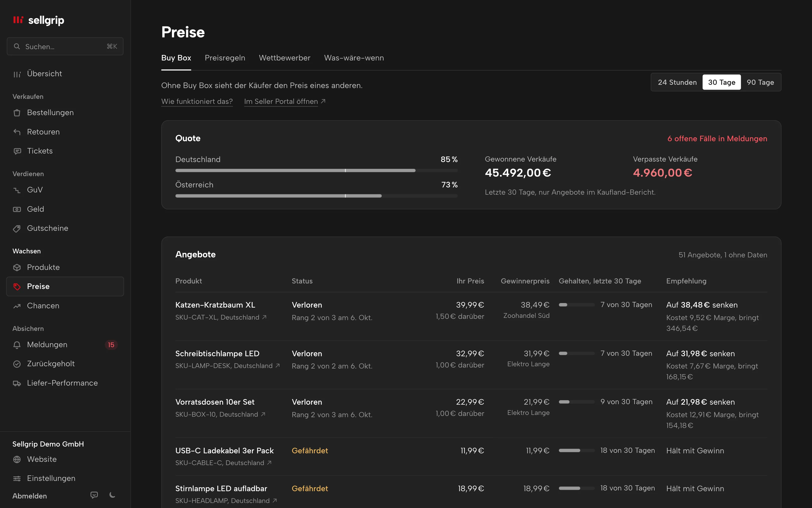The width and height of the screenshot is (812, 508).
Task: Click the Gewinnerpreis column header
Action: pyautogui.click(x=525, y=281)
